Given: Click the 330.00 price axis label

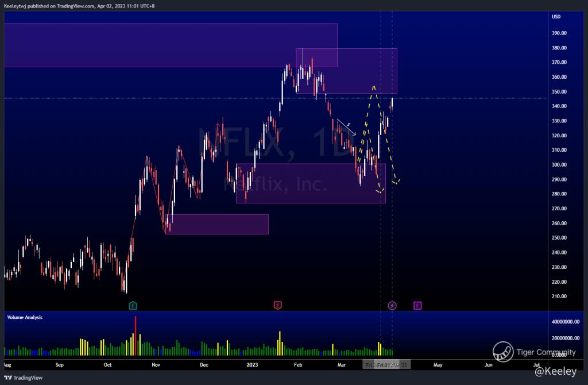Looking at the screenshot, I should (x=559, y=121).
